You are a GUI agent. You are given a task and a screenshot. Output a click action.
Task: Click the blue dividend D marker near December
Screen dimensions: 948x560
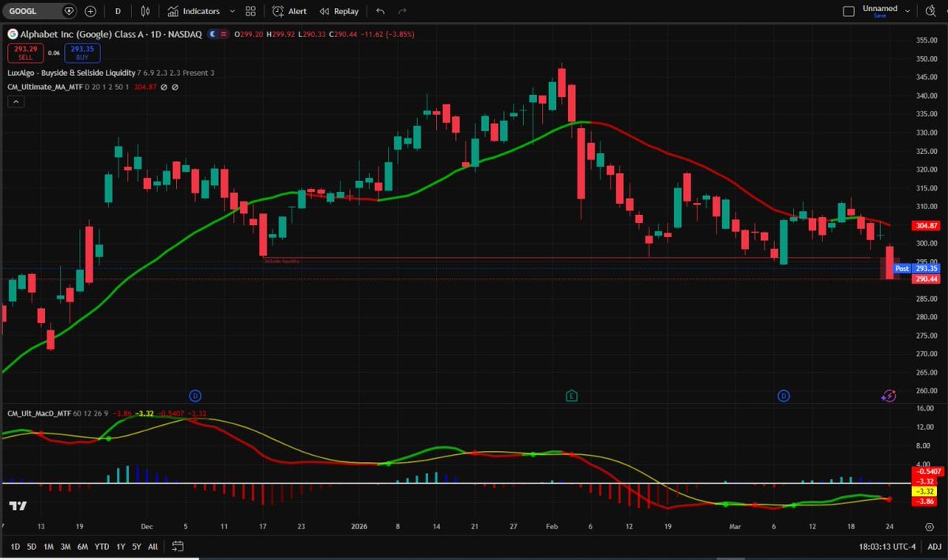click(196, 395)
